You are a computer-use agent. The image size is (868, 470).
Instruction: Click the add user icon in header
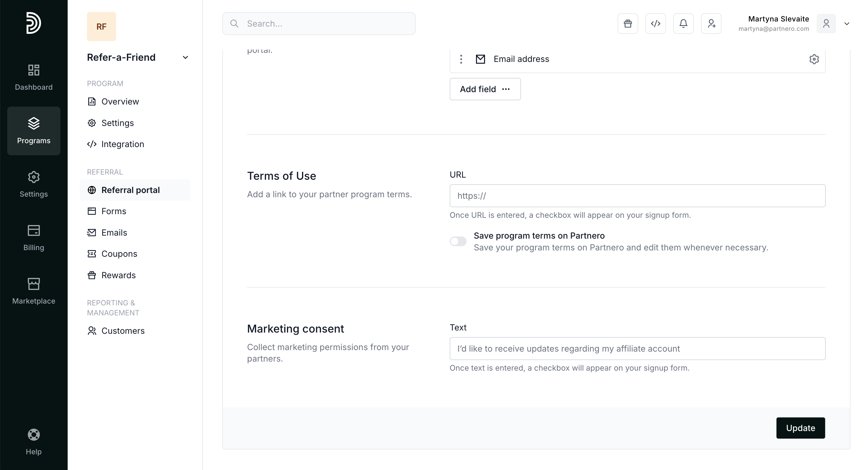click(711, 24)
